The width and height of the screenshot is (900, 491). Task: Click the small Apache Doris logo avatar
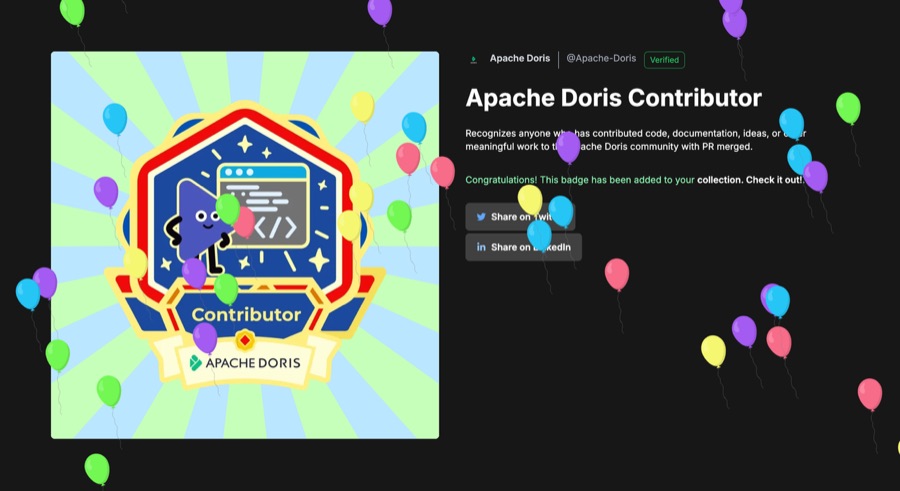(474, 59)
